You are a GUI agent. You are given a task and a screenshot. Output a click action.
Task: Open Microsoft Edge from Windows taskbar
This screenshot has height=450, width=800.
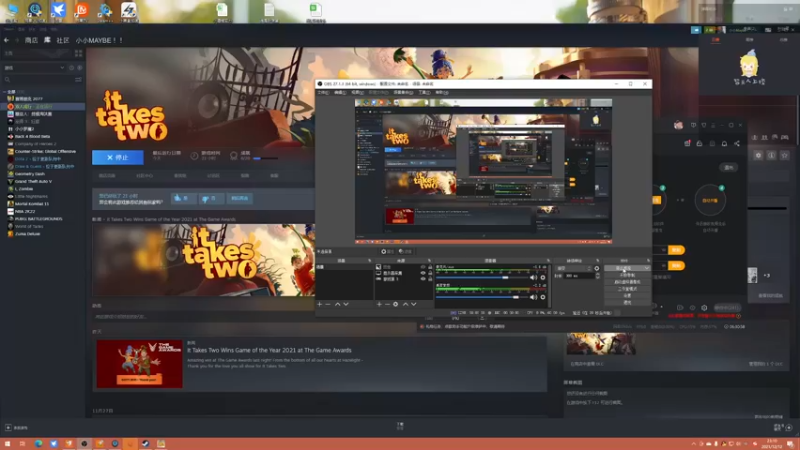(x=38, y=443)
